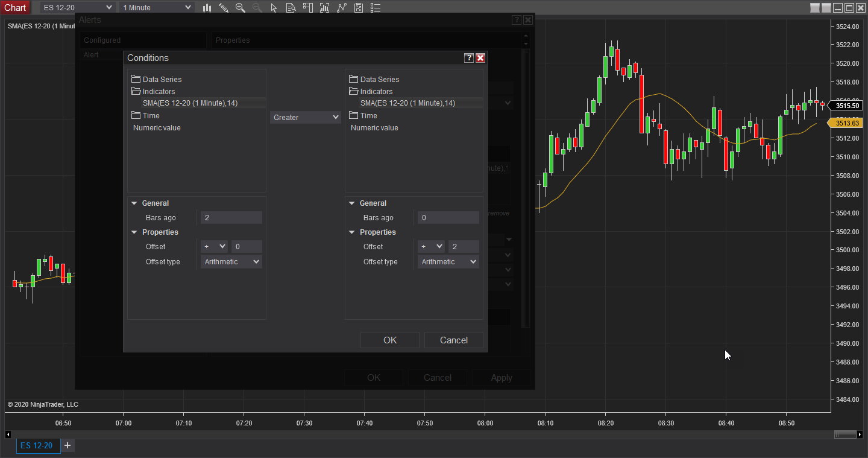Open the left pane Time folder

pyautogui.click(x=145, y=116)
